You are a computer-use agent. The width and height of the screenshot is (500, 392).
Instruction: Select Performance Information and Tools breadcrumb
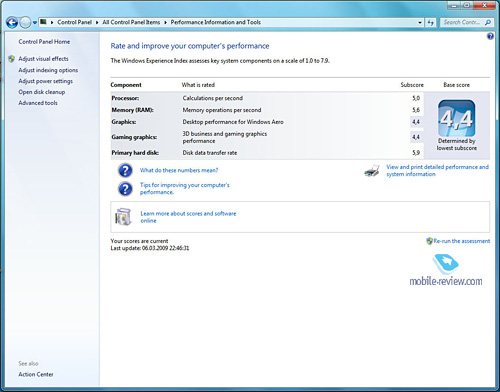coord(216,22)
